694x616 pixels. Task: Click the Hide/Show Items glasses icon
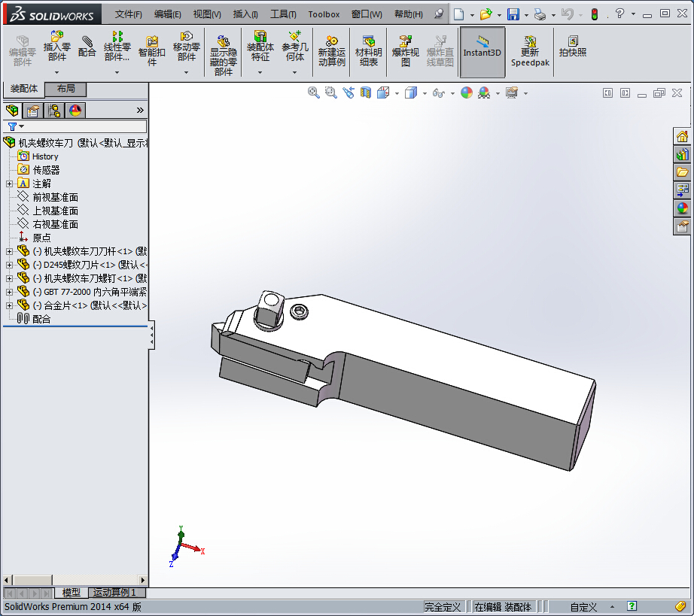click(439, 93)
